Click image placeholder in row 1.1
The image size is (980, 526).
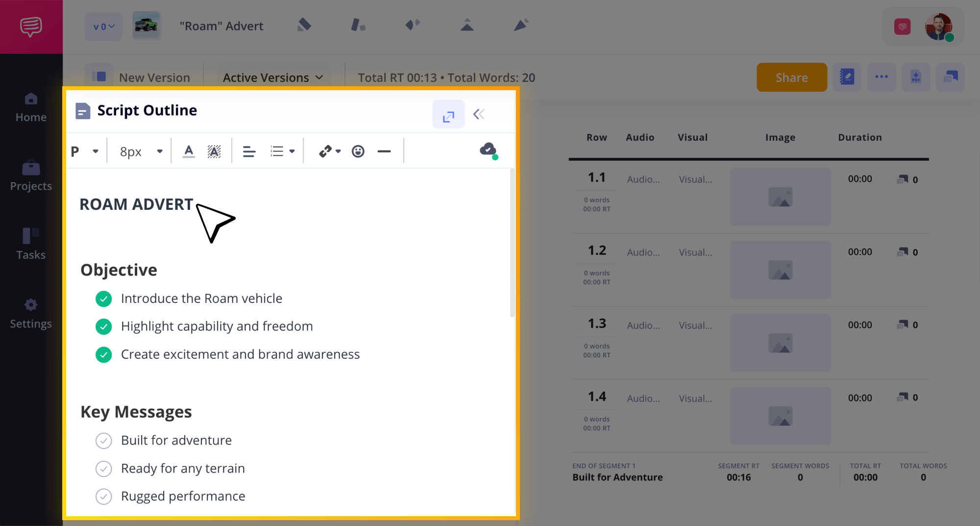pyautogui.click(x=780, y=197)
